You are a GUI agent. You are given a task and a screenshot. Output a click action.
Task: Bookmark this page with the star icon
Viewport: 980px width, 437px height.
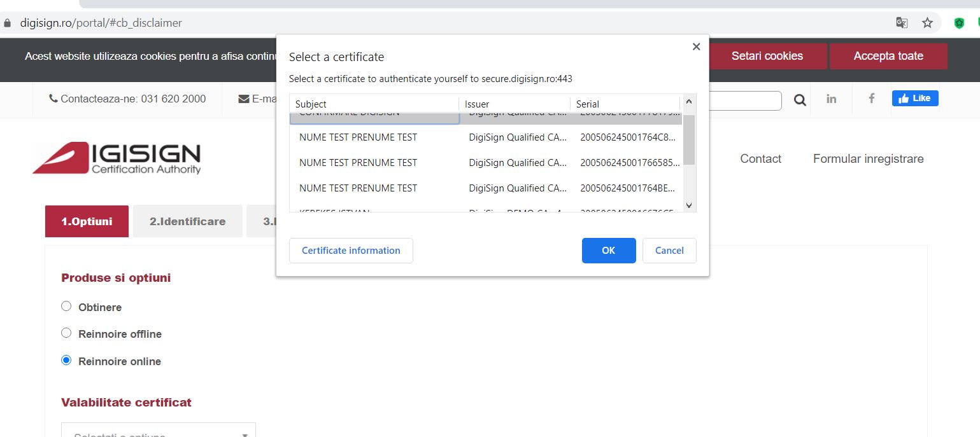tap(927, 23)
